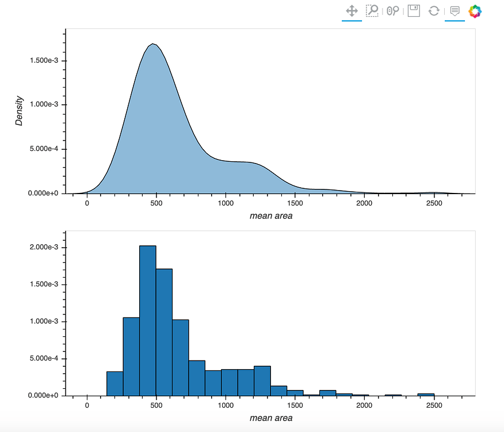Select the small histogram bar near 2500
The height and width of the screenshot is (432, 504).
click(x=426, y=393)
